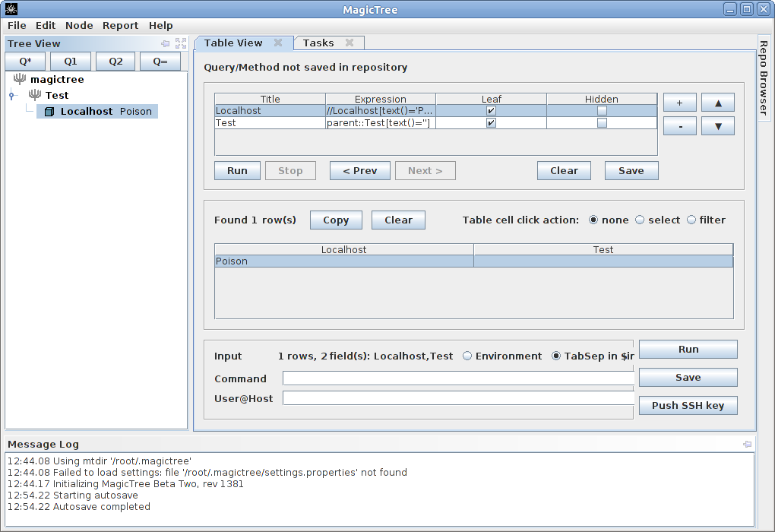The height and width of the screenshot is (532, 775).
Task: Click the host cube icon beside Localhost
Action: (x=49, y=111)
